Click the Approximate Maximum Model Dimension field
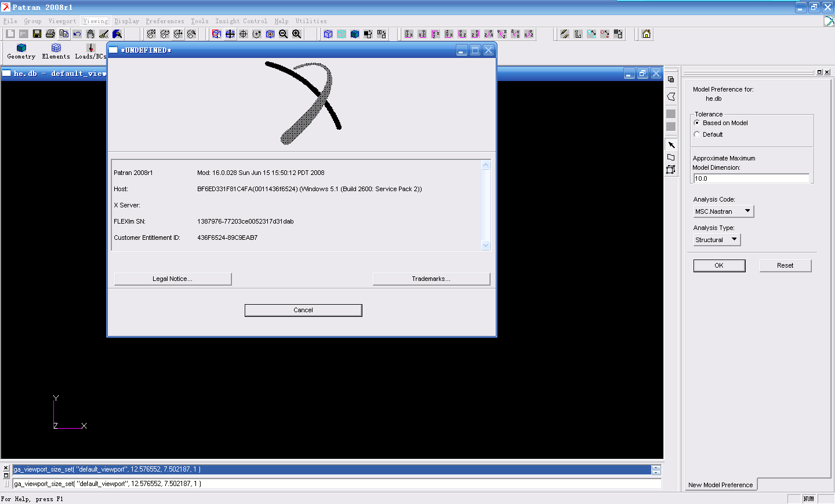 pos(751,178)
